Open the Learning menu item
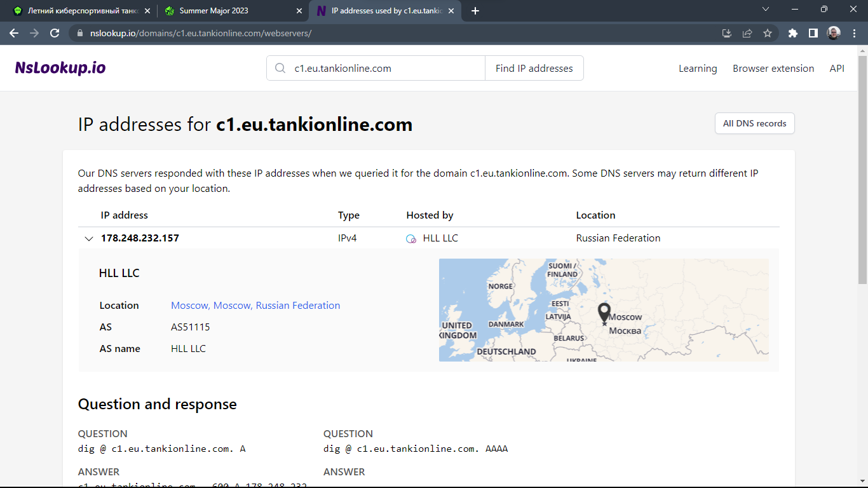Viewport: 868px width, 488px height. 698,69
